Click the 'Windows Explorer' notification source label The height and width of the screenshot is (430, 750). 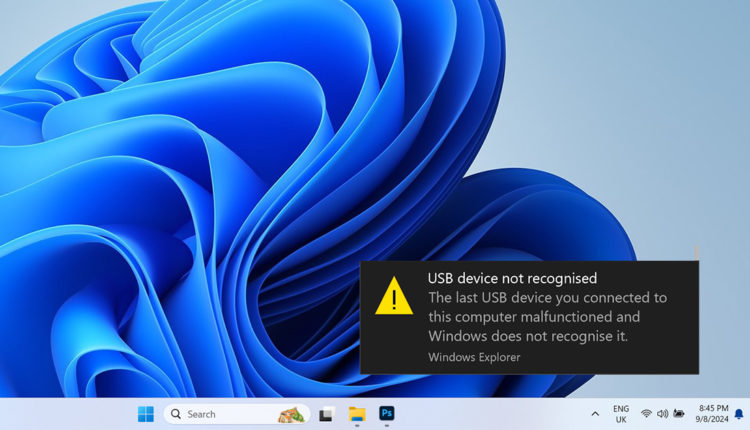click(x=474, y=357)
